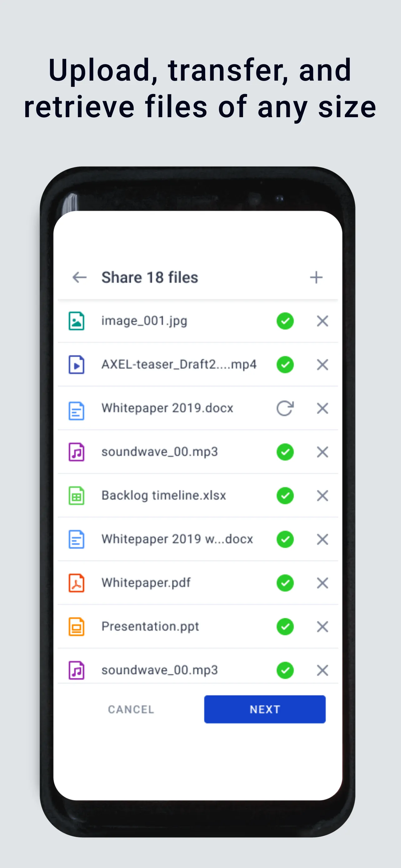The height and width of the screenshot is (868, 401).
Task: Remove AXEL-teaser_Draft2....mp4 with its X
Action: [323, 365]
